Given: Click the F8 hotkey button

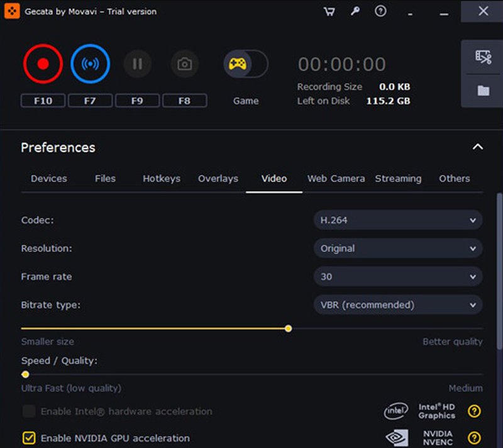Looking at the screenshot, I should [184, 101].
